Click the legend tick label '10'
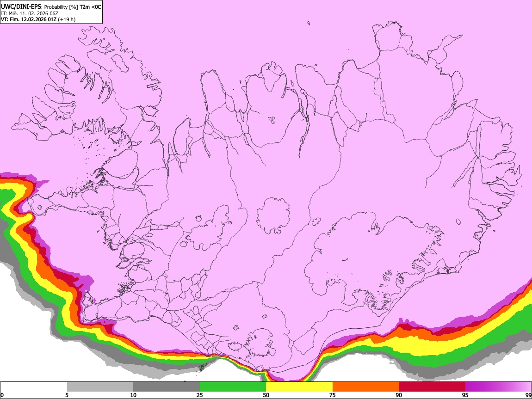The image size is (532, 399). [x=133, y=395]
